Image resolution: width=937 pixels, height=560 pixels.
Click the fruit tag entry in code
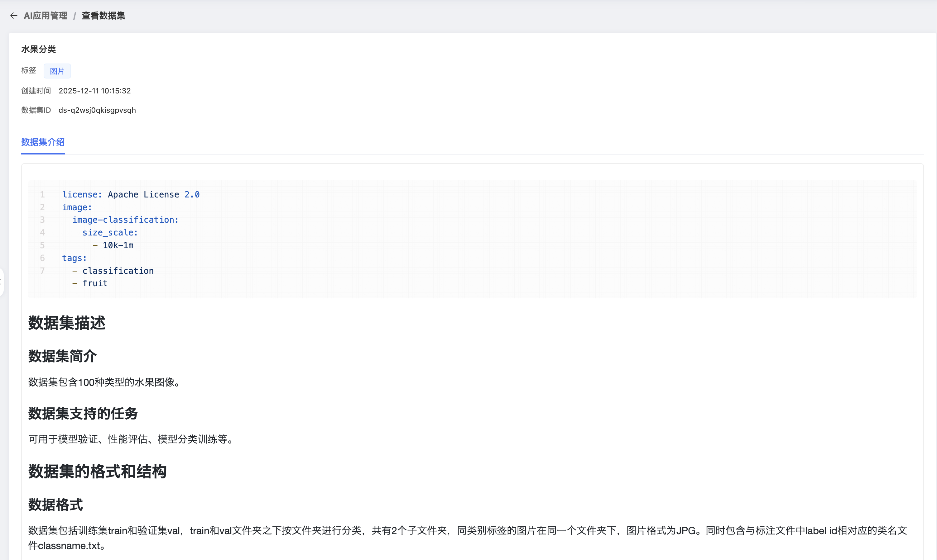click(95, 283)
